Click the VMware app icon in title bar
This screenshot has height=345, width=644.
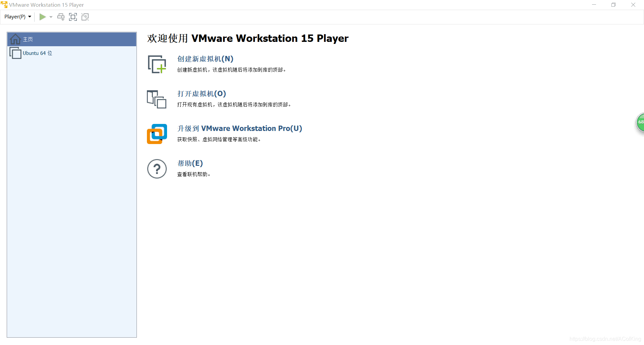(x=4, y=5)
